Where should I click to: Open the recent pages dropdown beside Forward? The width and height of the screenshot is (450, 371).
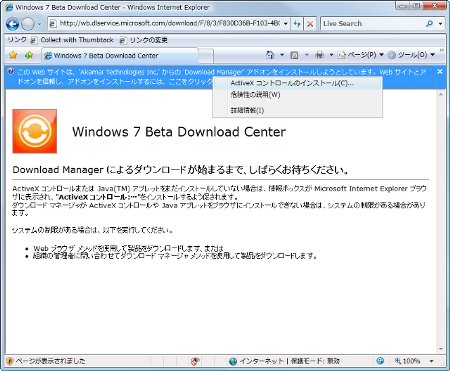(39, 24)
